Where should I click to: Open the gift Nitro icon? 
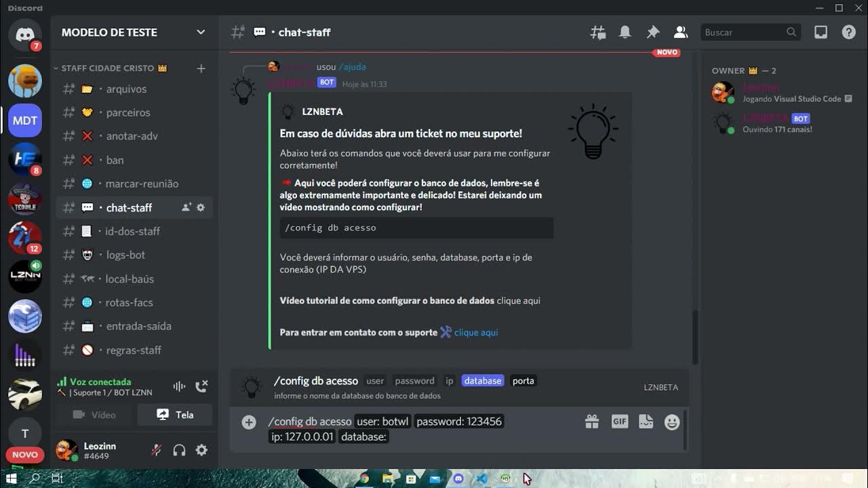[592, 422]
